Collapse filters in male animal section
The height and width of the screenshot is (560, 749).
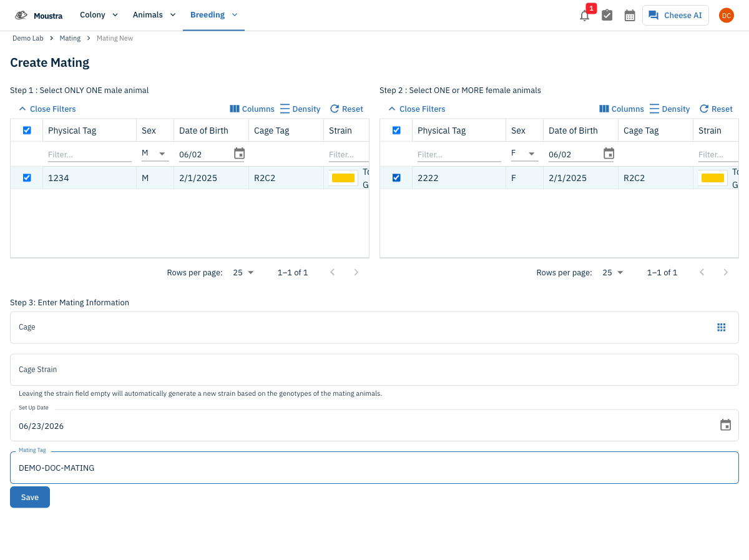pyautogui.click(x=47, y=109)
